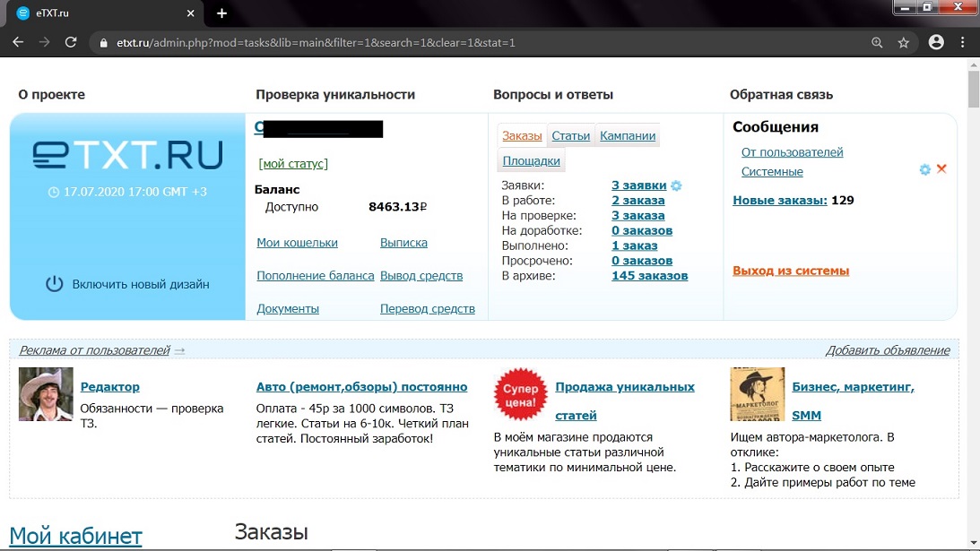Click the Супер цена red badge

pyautogui.click(x=520, y=394)
